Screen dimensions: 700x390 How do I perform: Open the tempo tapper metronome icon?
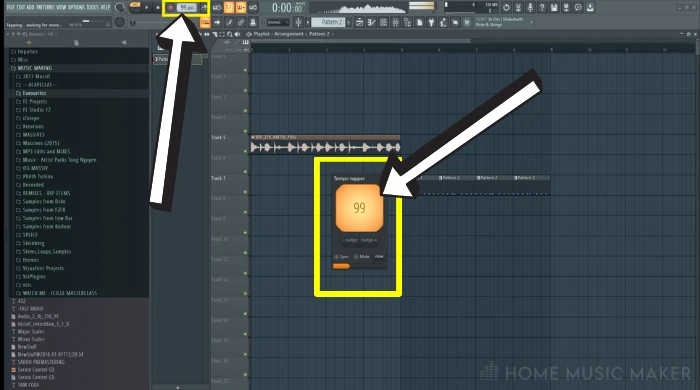(204, 8)
